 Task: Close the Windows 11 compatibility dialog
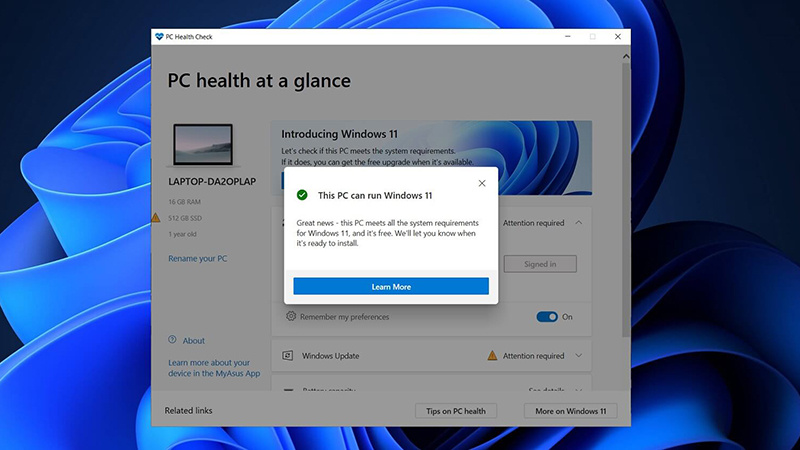point(482,183)
